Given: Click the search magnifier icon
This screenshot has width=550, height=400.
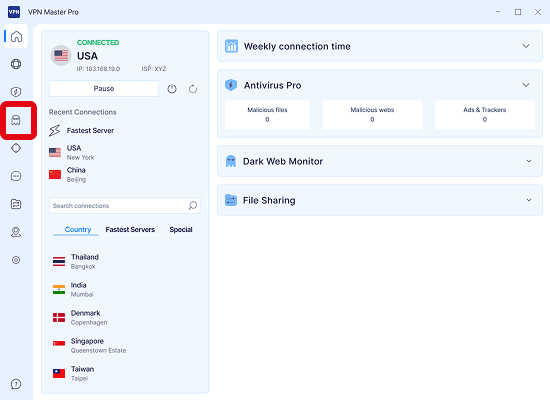Looking at the screenshot, I should point(193,206).
